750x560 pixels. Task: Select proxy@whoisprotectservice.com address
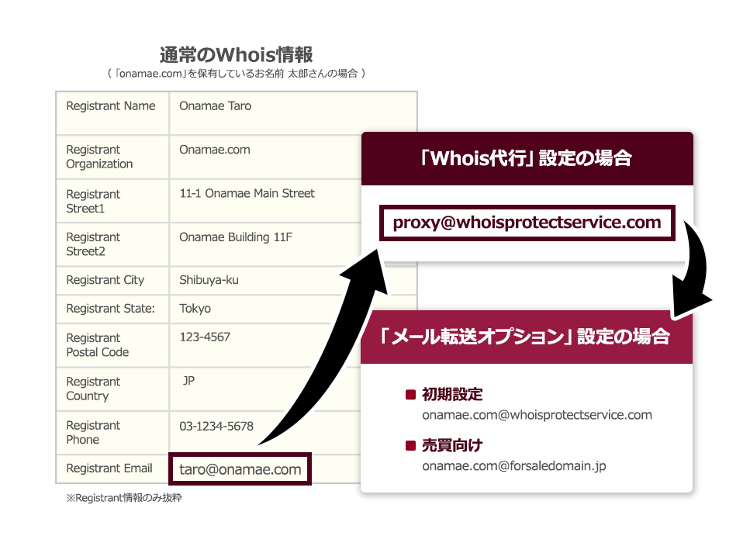tap(527, 223)
